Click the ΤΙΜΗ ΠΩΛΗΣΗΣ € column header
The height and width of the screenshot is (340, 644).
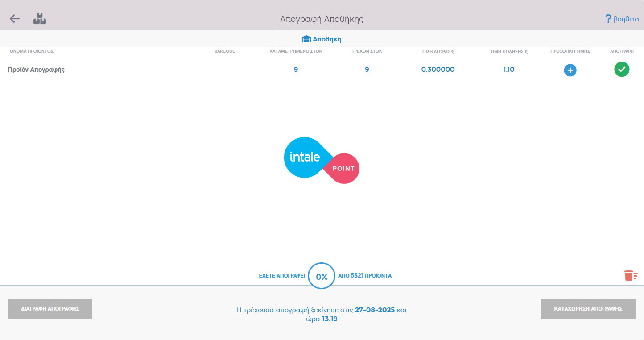tap(509, 51)
